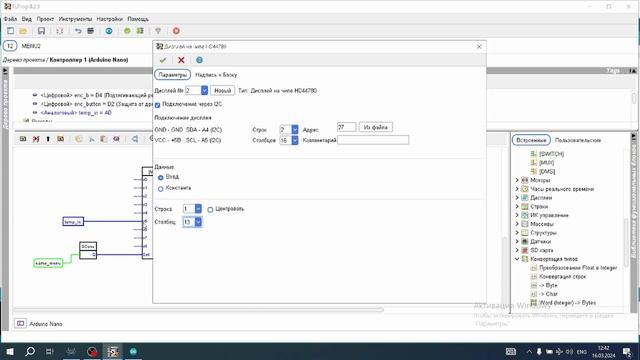Open the Строк count dropdown

295,130
